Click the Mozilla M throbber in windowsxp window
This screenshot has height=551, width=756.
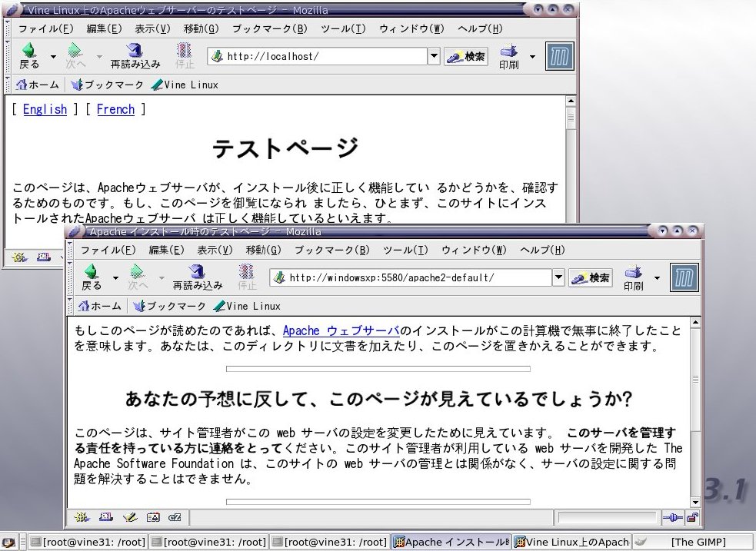point(684,277)
